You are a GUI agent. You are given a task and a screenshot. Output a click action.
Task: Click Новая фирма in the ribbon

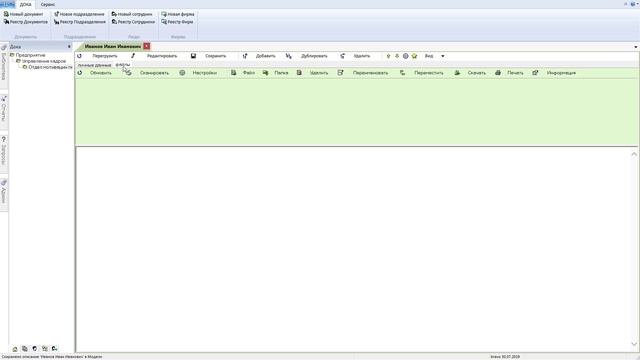pos(178,14)
